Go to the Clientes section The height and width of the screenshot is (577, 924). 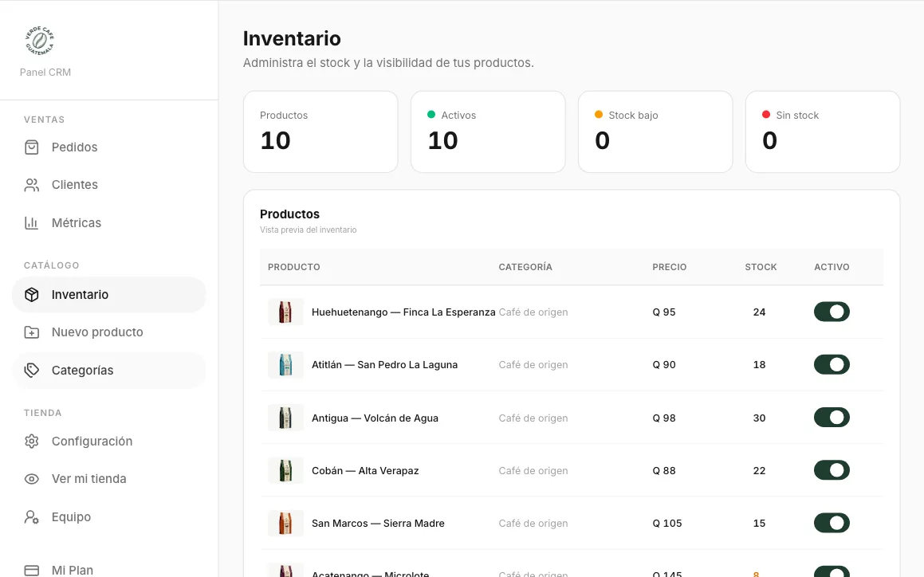[x=109, y=185]
